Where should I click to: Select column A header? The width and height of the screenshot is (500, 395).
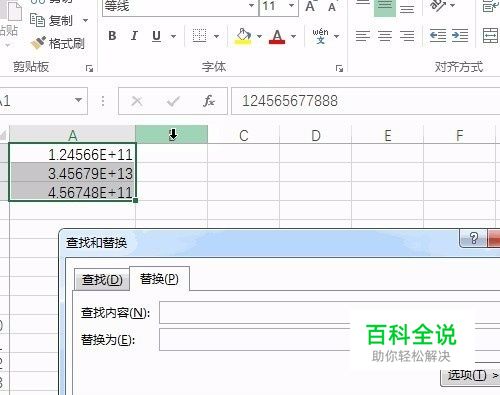point(72,135)
